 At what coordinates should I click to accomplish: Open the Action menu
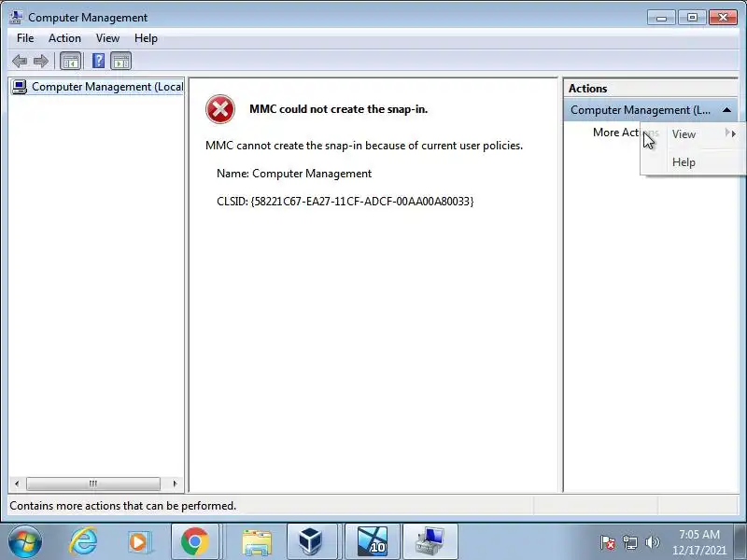(x=64, y=38)
